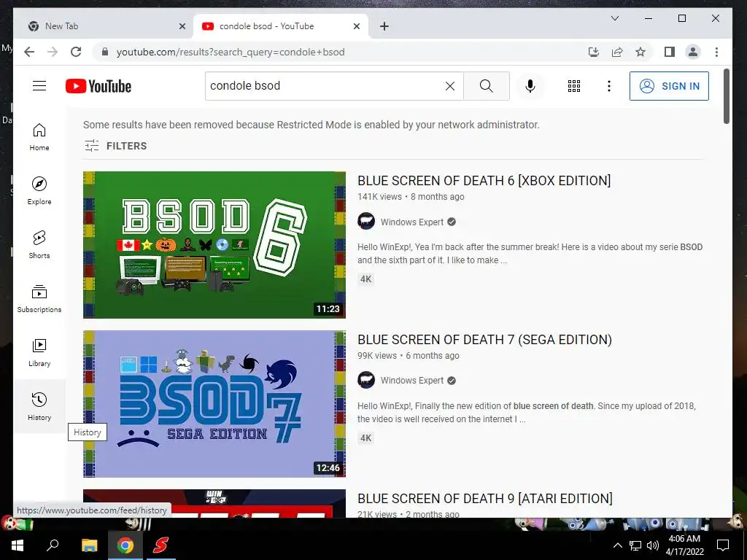
Task: Open the FILTERS options
Action: pos(116,146)
